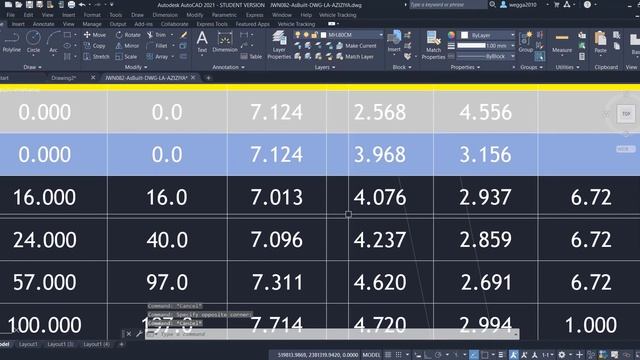640x360 pixels.
Task: Toggle group selection highlighted icon in Groups panel
Action: point(540,56)
